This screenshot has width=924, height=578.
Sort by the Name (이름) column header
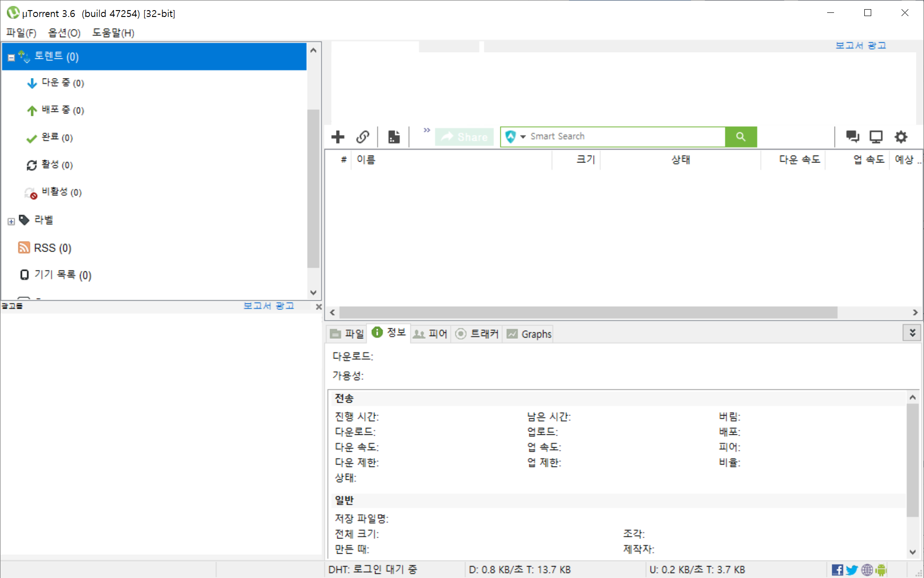point(452,160)
